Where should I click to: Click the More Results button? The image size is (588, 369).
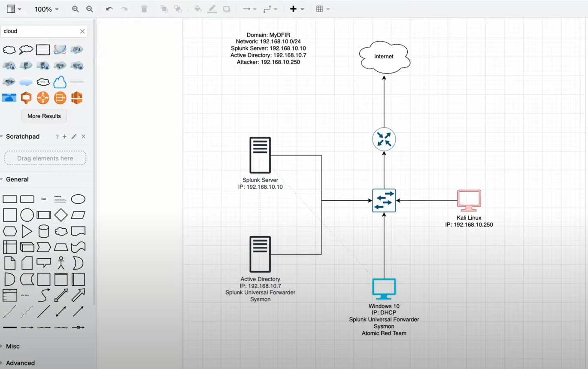tap(44, 116)
